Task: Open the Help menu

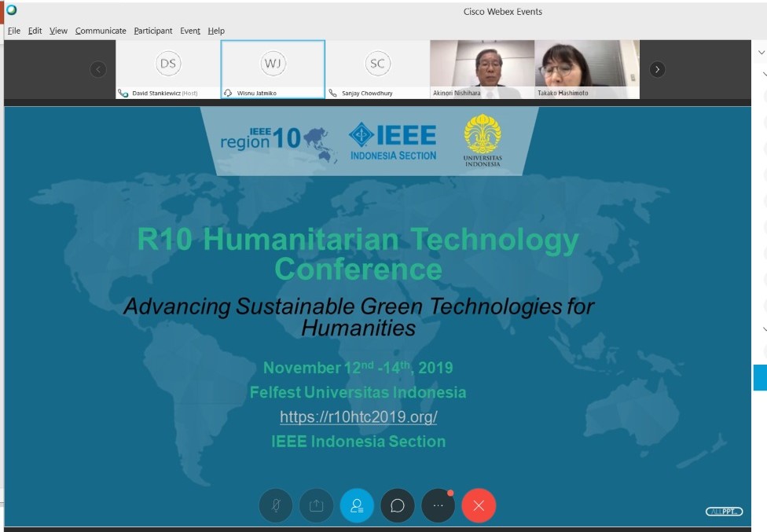Action: point(216,31)
